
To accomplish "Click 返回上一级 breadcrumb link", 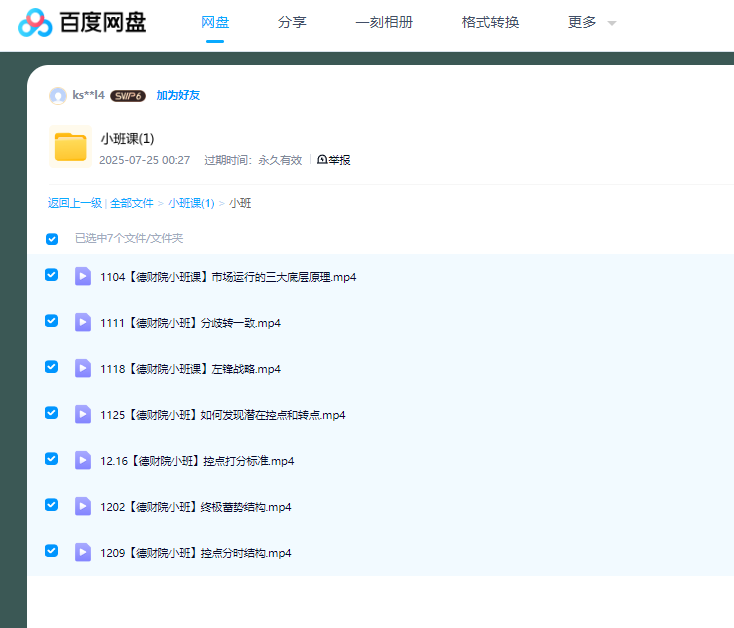I will coord(74,203).
